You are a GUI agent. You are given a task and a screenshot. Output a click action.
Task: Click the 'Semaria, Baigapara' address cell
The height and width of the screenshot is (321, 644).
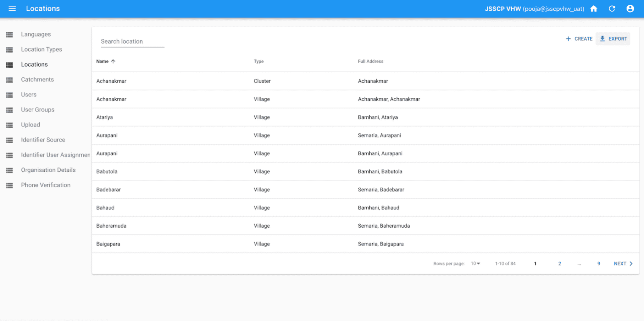tap(381, 244)
